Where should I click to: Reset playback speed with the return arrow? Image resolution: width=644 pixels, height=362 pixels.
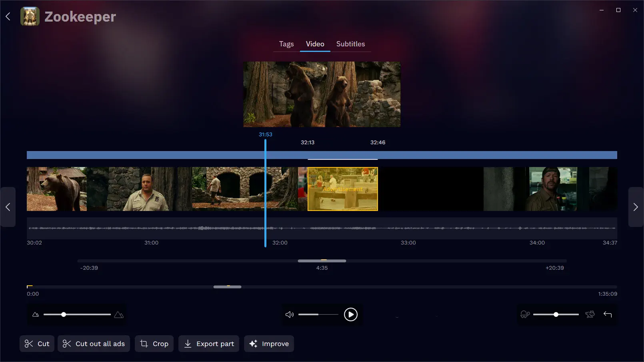[608, 314]
